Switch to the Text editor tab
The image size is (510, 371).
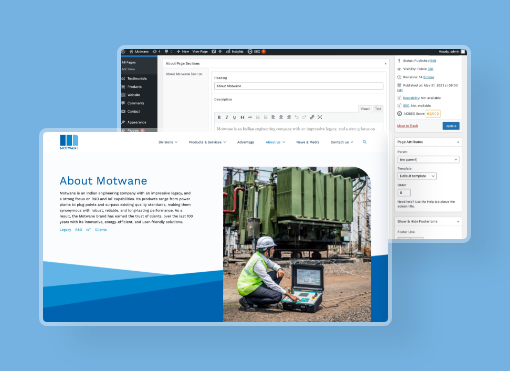[378, 109]
